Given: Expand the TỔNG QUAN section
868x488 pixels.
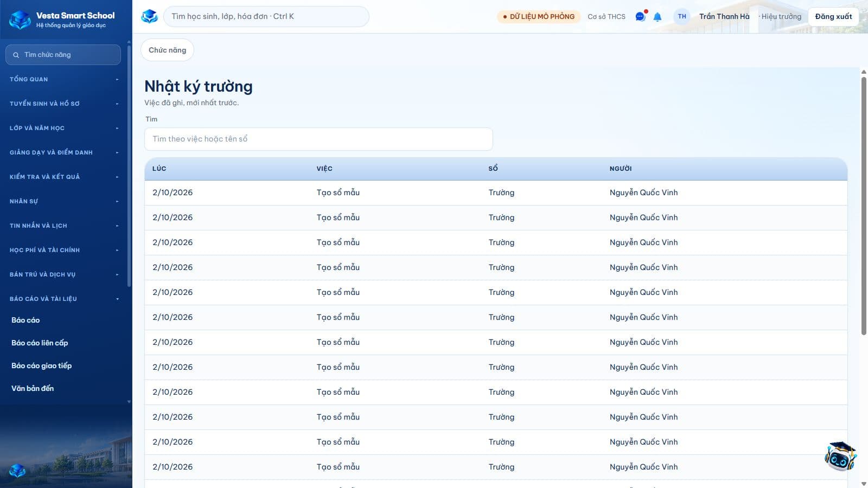Looking at the screenshot, I should (65, 79).
